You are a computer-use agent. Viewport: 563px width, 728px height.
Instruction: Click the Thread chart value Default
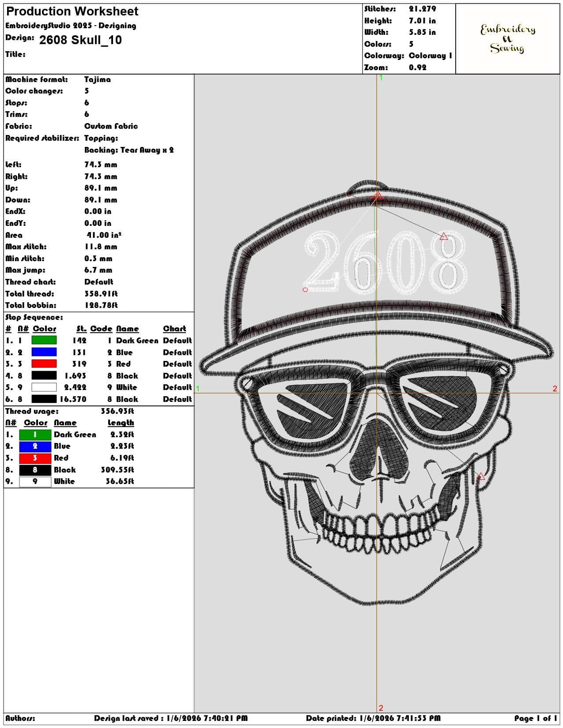[x=99, y=282]
